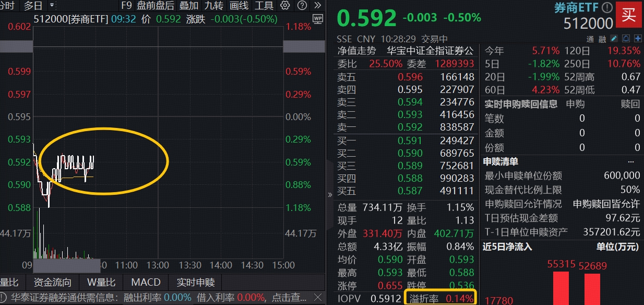Click the help question mark icon
Viewport: 644px width, 305px height.
pyautogui.click(x=302, y=5)
